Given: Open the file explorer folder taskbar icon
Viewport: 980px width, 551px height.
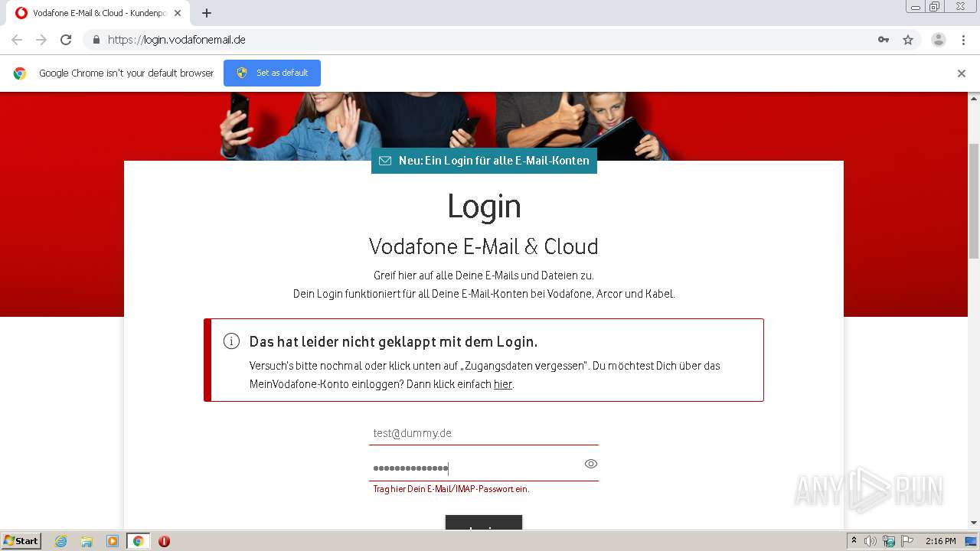Looking at the screenshot, I should 87,541.
